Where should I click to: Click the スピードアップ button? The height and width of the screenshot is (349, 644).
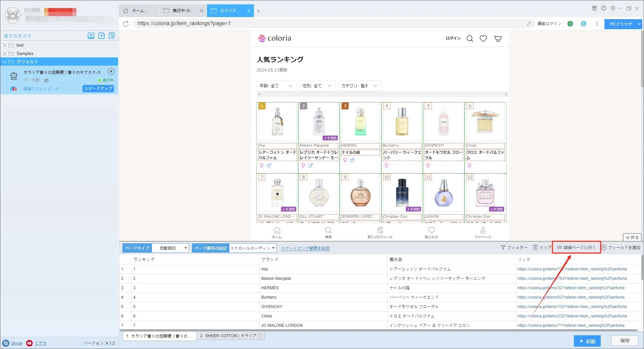(98, 89)
